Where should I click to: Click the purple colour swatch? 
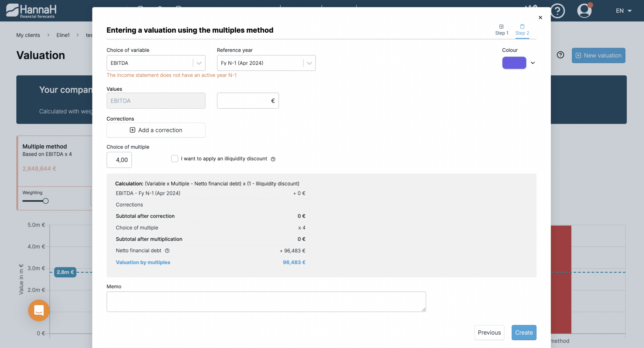coord(514,63)
